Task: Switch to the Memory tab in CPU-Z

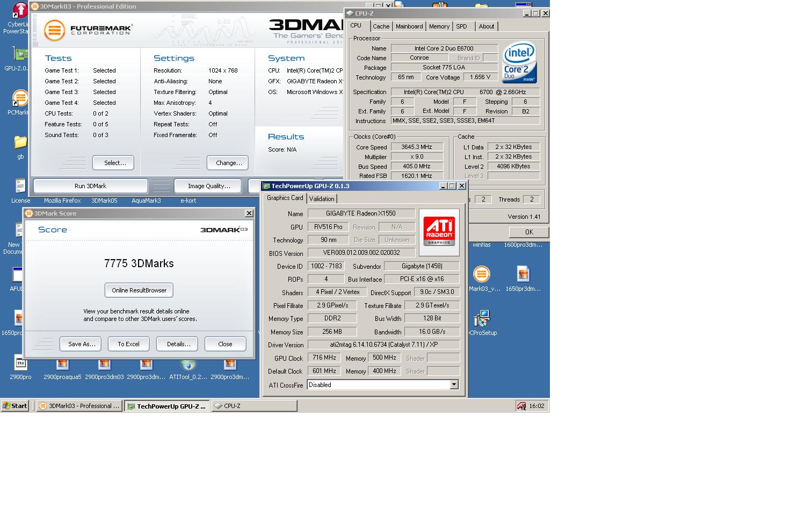Action: point(439,26)
